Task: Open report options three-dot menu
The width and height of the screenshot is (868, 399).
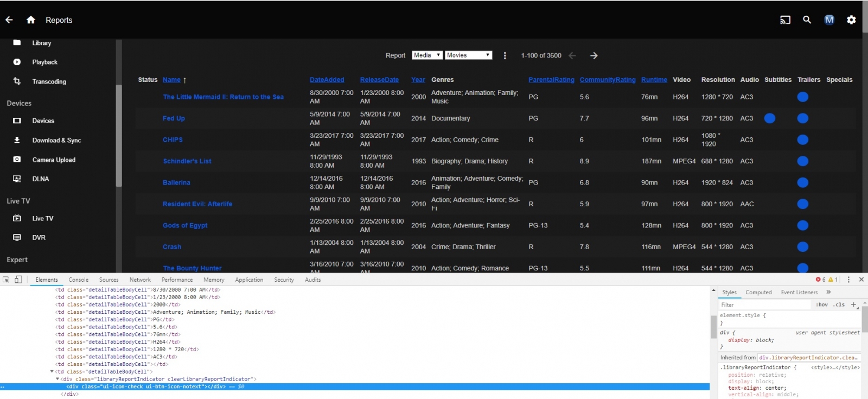Action: point(505,55)
